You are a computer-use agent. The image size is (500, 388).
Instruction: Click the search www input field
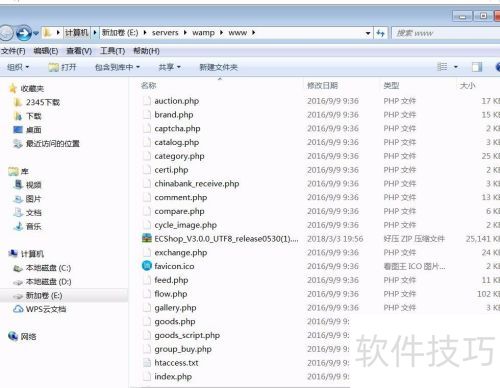pyautogui.click(x=446, y=33)
